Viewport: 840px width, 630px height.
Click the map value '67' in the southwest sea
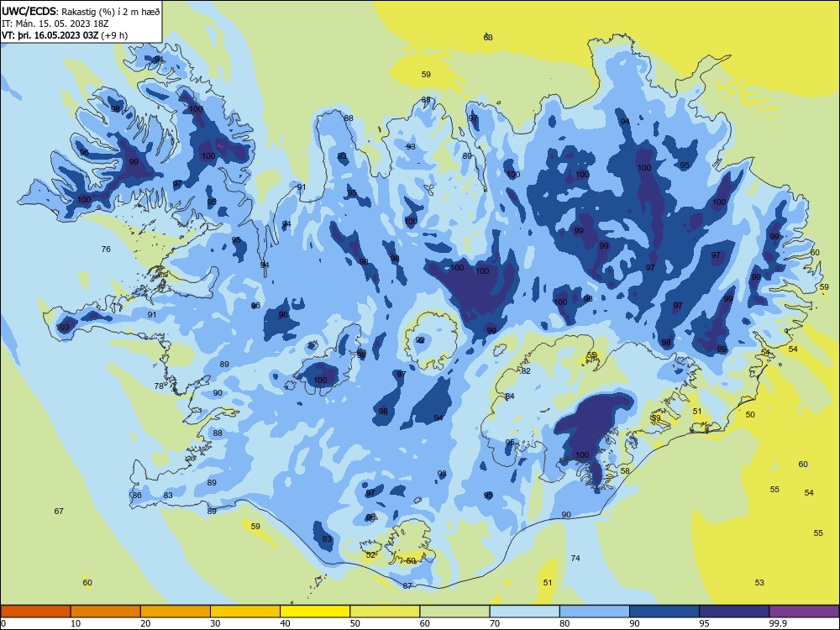click(59, 511)
